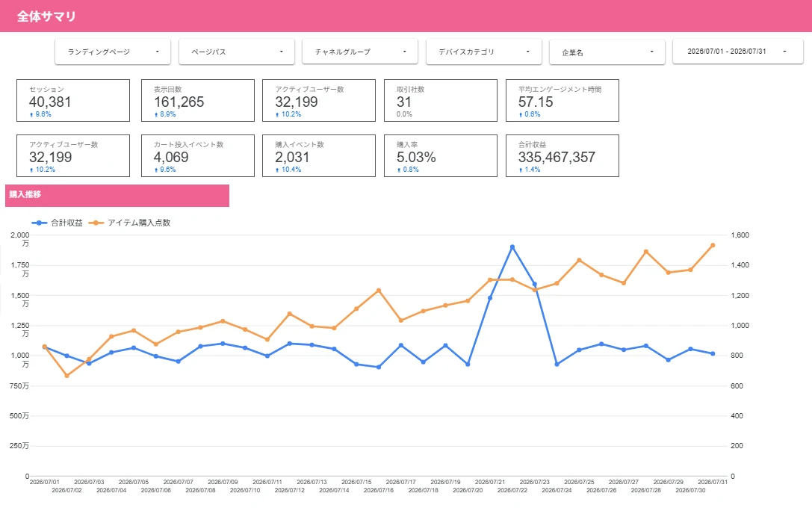Click the orange low point on 2026/07/02
This screenshot has height=508, width=812.
(x=66, y=376)
